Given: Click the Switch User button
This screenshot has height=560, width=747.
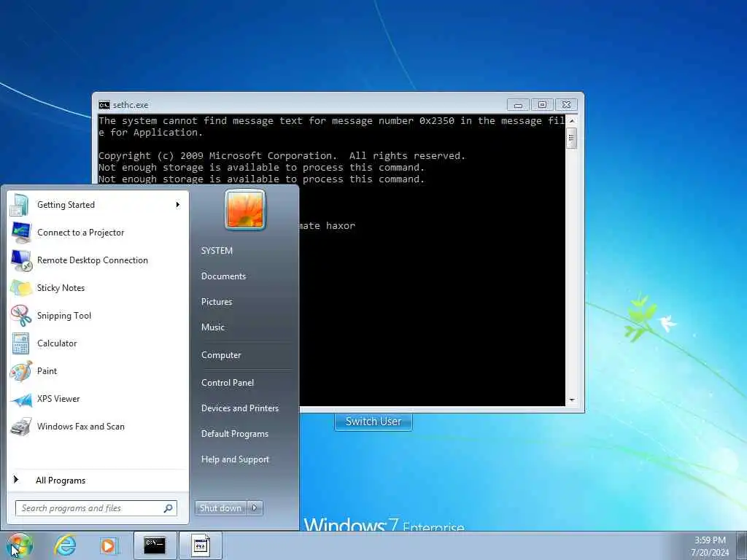Looking at the screenshot, I should (373, 421).
